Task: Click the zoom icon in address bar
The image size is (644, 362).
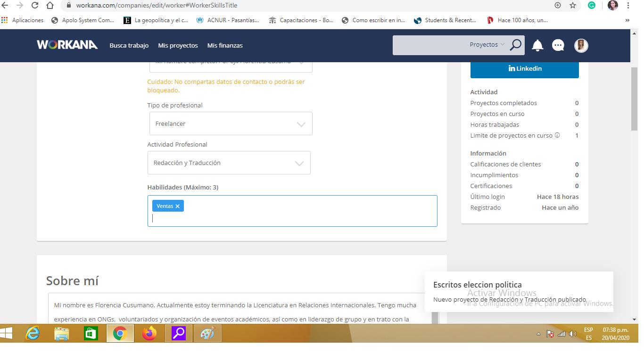Action: (x=558, y=5)
